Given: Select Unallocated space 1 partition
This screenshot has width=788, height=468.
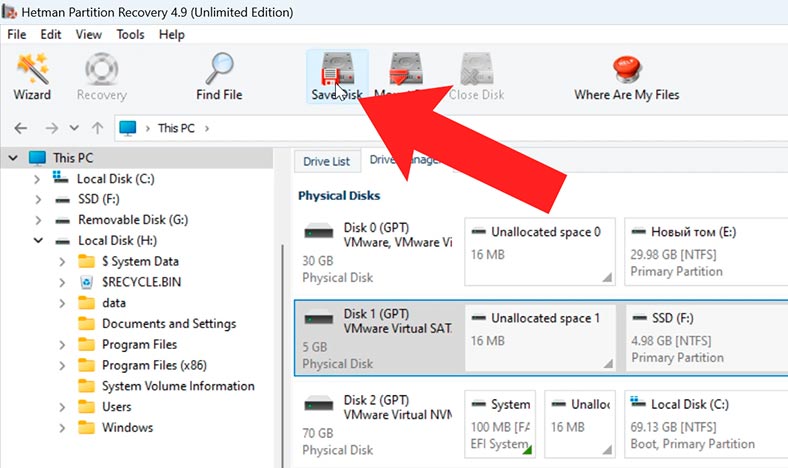Looking at the screenshot, I should (x=540, y=338).
